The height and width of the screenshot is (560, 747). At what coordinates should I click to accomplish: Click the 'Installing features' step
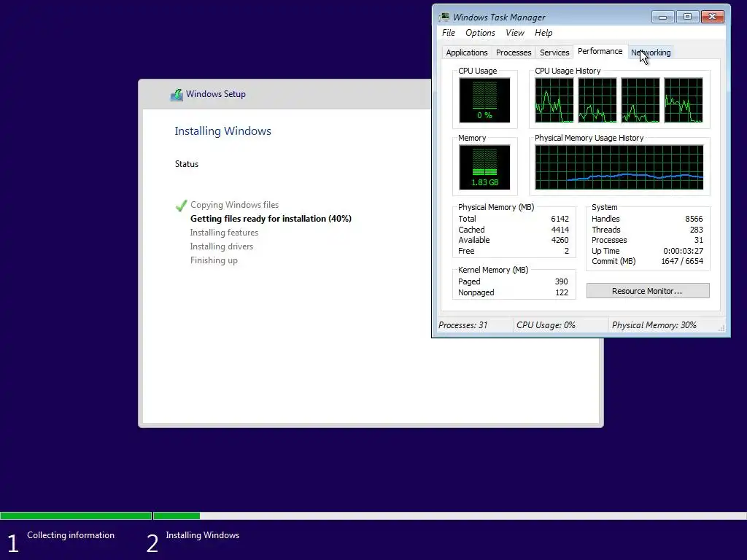point(224,233)
